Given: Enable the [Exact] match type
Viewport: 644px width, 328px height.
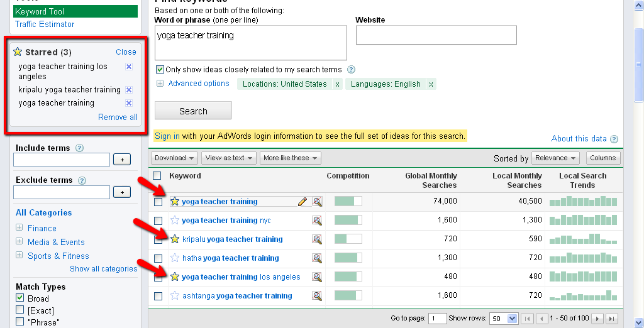Looking at the screenshot, I should pyautogui.click(x=20, y=310).
